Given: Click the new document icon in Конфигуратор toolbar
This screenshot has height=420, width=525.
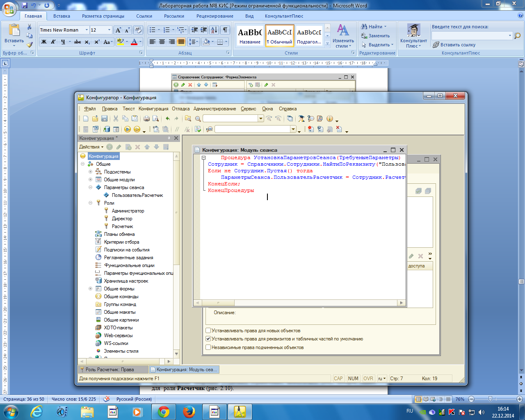Looking at the screenshot, I should 86,119.
